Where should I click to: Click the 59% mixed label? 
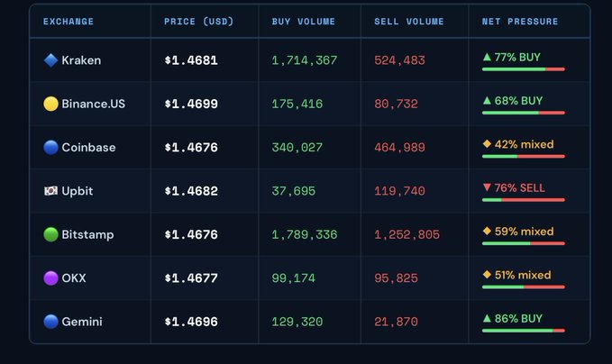[525, 232]
